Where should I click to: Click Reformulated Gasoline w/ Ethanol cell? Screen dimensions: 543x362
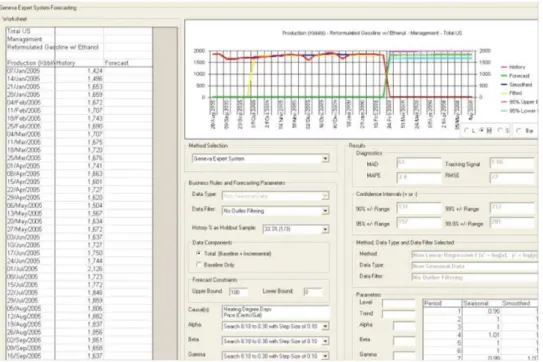click(53, 47)
